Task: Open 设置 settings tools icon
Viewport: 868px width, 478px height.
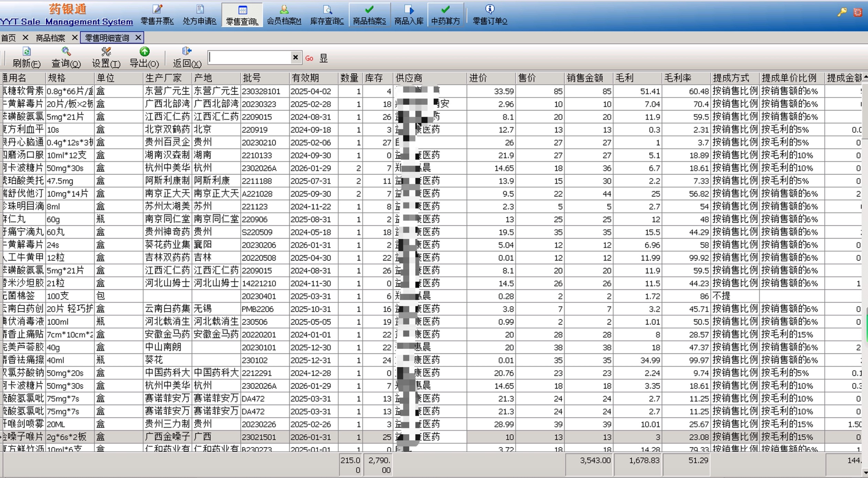Action: pos(106,57)
